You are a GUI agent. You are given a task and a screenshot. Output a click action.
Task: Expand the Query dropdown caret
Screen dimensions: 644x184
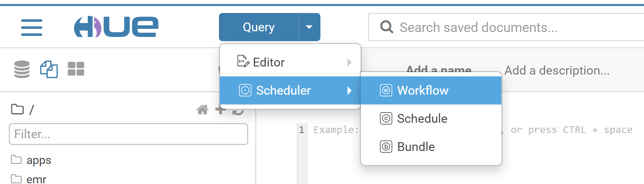pos(309,27)
